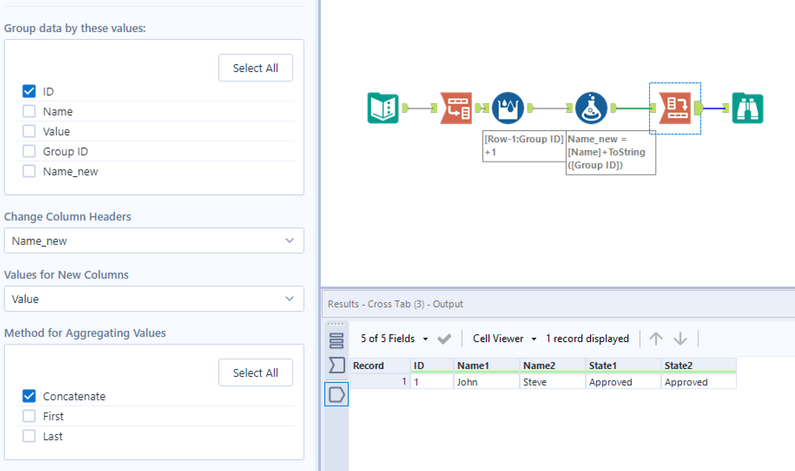The height and width of the screenshot is (471, 795).
Task: Click Select All for aggregation methods
Action: 256,373
